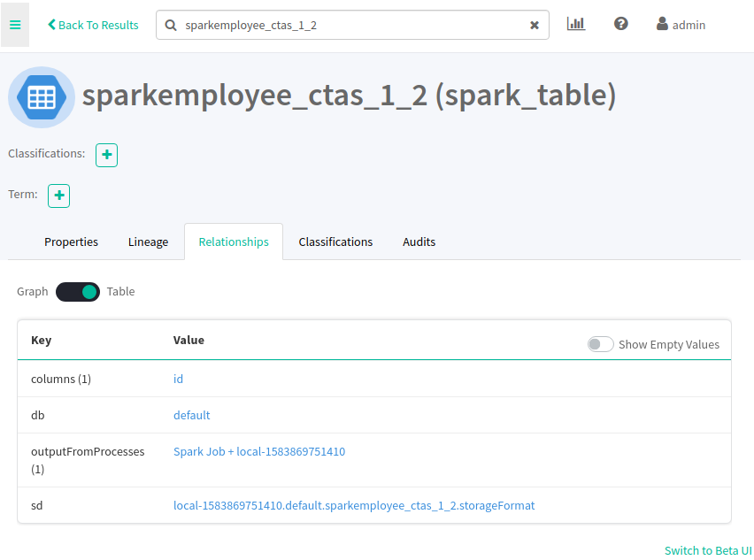Select the Key column header
This screenshot has height=560, width=754.
tap(42, 340)
